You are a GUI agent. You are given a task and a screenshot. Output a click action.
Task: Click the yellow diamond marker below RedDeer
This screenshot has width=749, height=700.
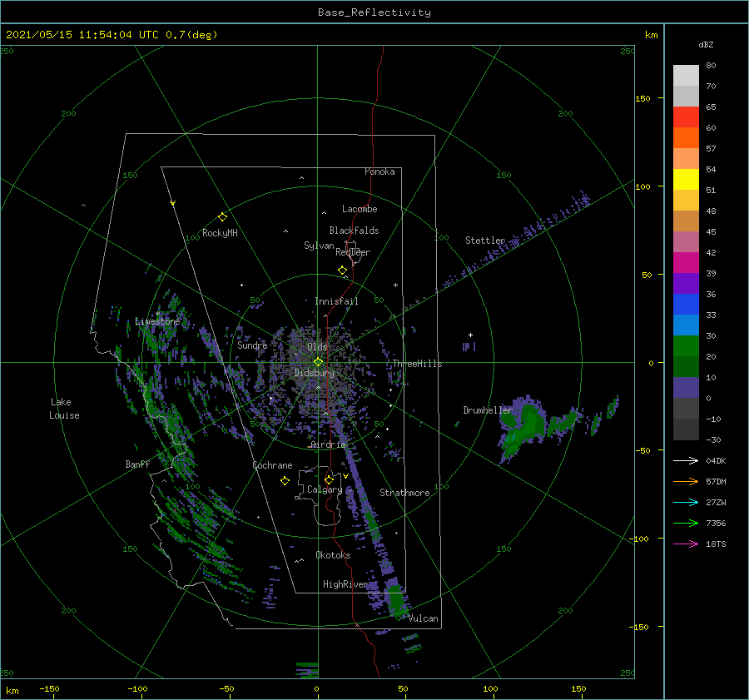click(x=342, y=271)
